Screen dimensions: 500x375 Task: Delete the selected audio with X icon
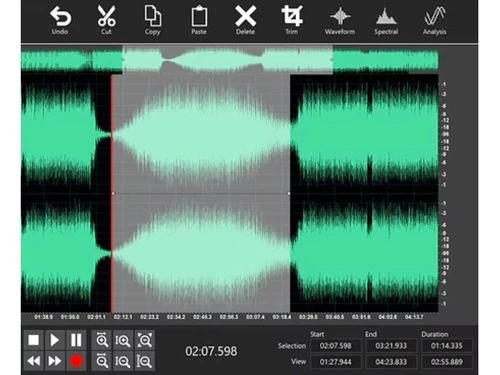(x=245, y=16)
